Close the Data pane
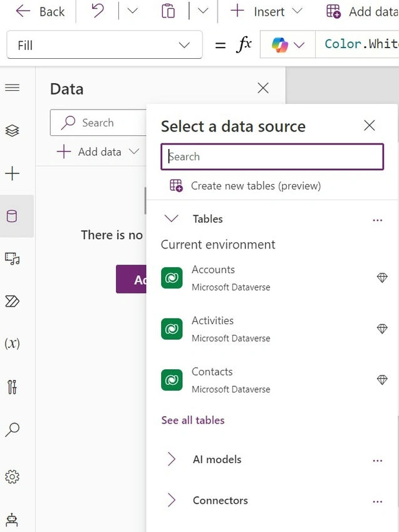 (x=263, y=88)
